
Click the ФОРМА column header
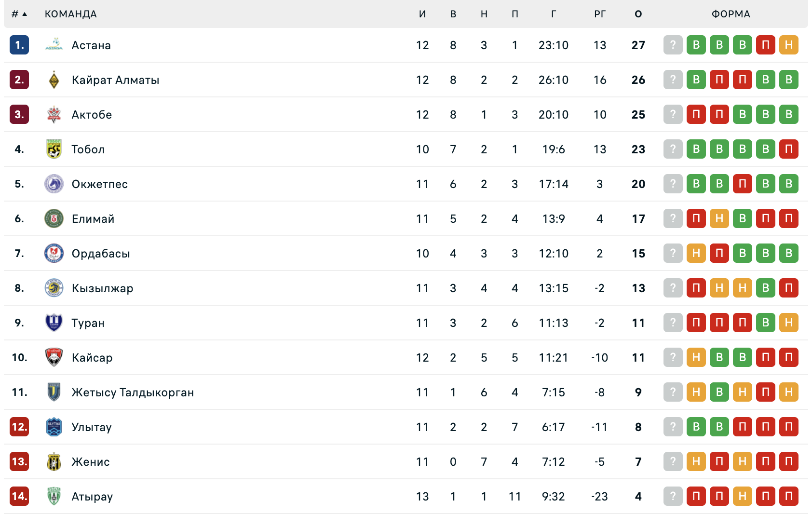pyautogui.click(x=731, y=14)
